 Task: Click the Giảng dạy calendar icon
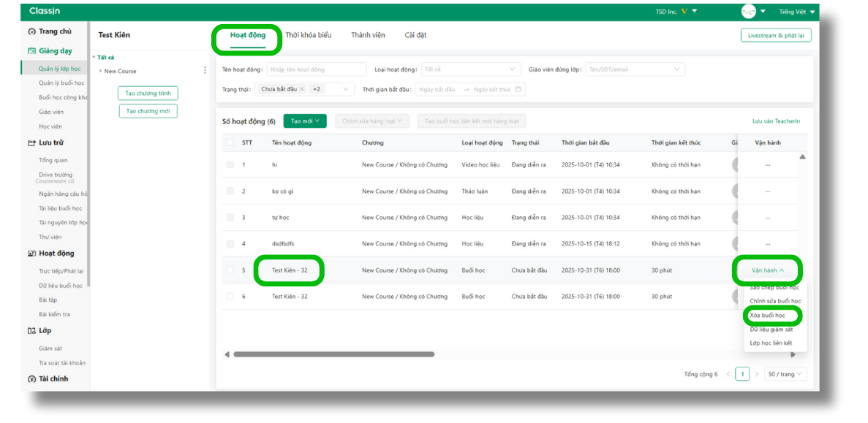[x=31, y=51]
